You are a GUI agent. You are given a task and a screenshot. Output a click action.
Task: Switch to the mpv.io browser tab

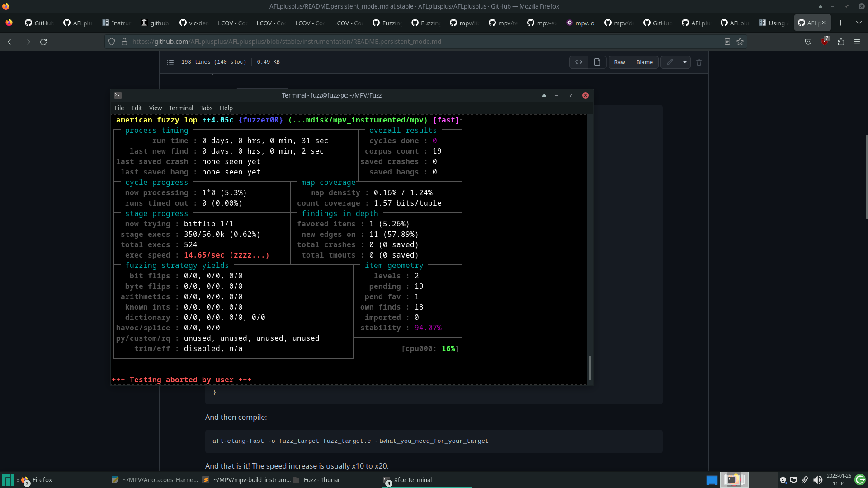580,23
